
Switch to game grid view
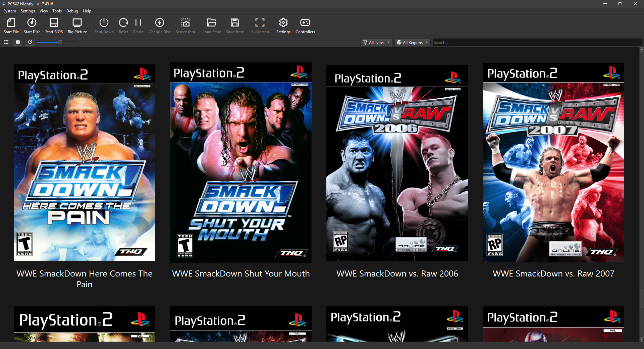(x=18, y=42)
